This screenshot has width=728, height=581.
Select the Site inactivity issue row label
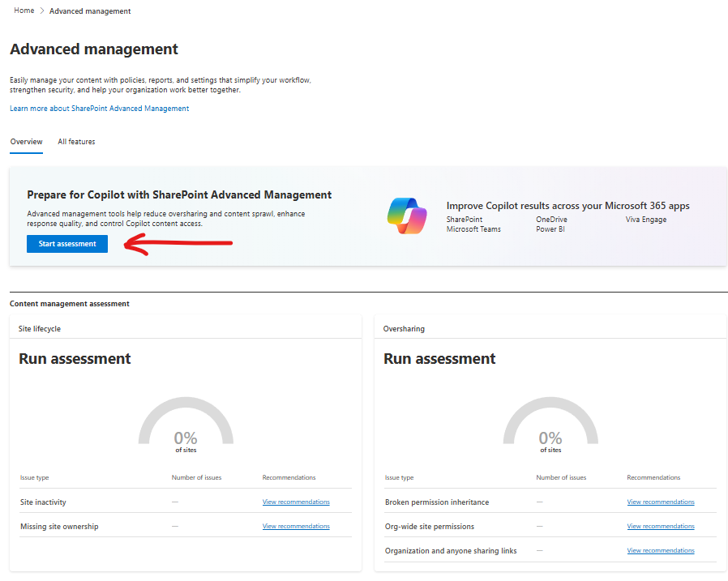43,502
